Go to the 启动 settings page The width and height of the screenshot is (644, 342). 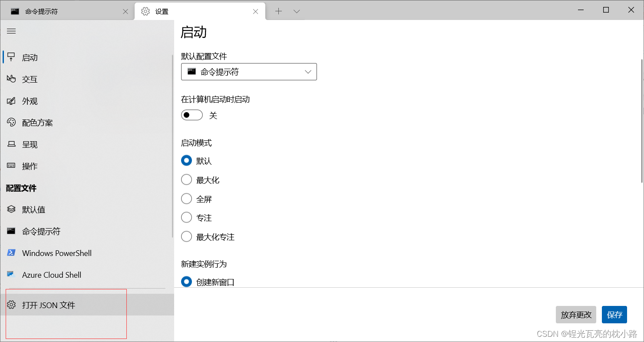pyautogui.click(x=87, y=57)
